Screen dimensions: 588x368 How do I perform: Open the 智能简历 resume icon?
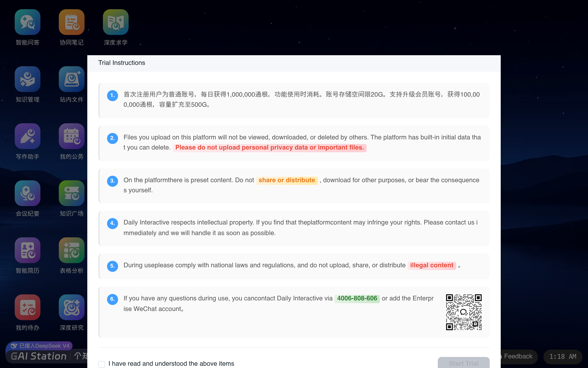[28, 250]
